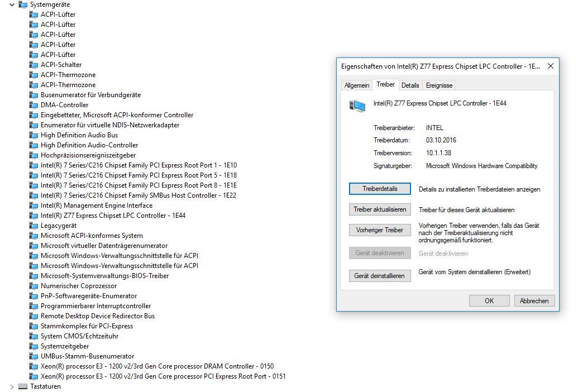The width and height of the screenshot is (578, 392).
Task: Open the Ereignisse tab
Action: 439,85
